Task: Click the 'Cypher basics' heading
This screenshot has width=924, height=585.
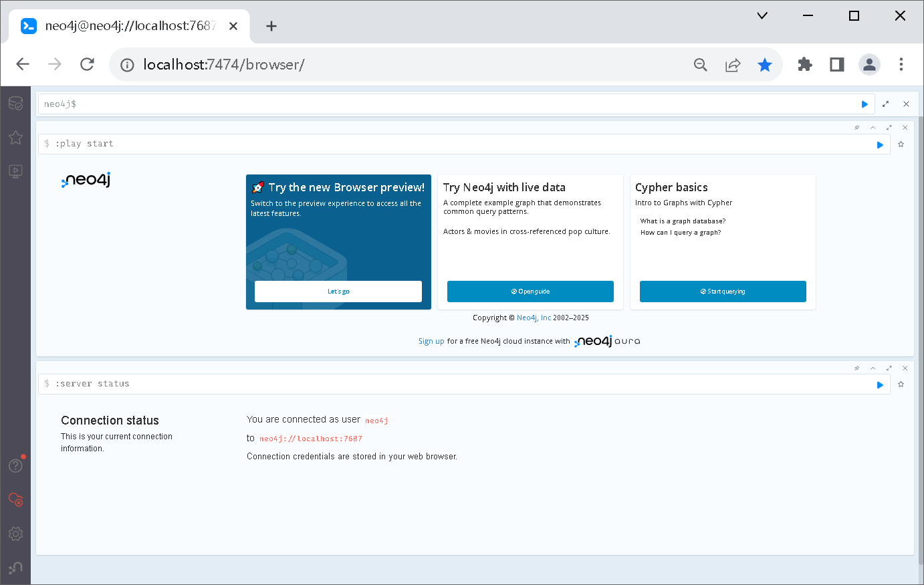Action: coord(671,187)
